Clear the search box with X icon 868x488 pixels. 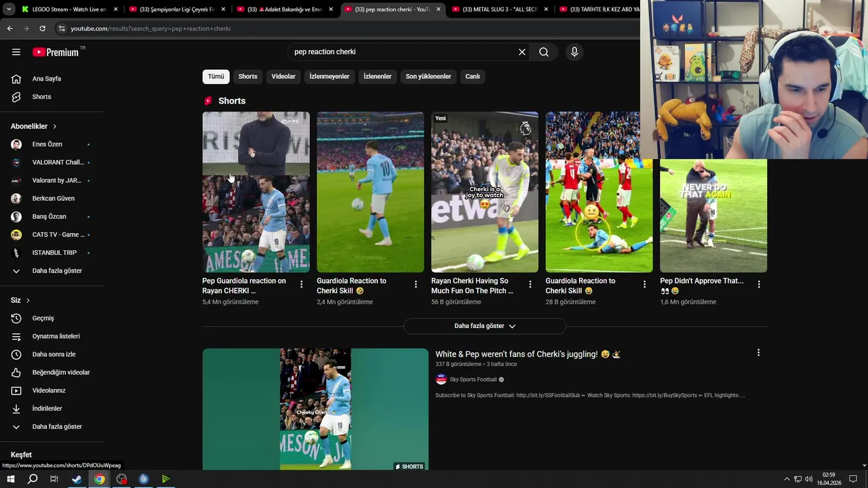pyautogui.click(x=522, y=52)
